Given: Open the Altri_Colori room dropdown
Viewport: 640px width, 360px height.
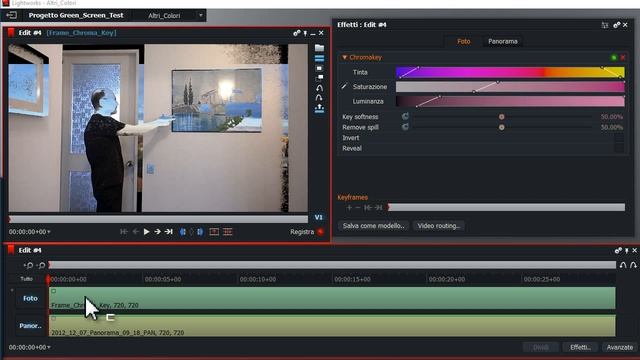Looking at the screenshot, I should tap(201, 16).
